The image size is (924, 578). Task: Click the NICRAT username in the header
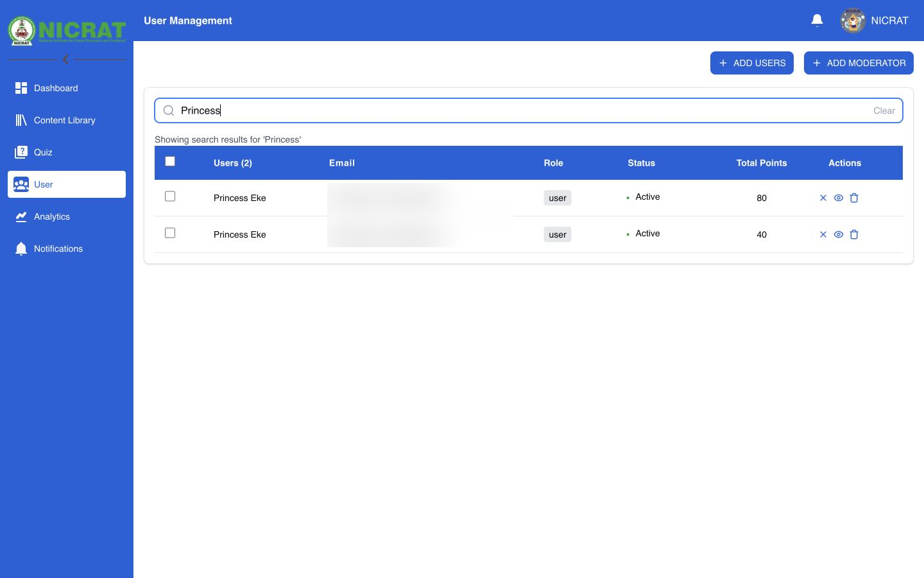coord(889,21)
